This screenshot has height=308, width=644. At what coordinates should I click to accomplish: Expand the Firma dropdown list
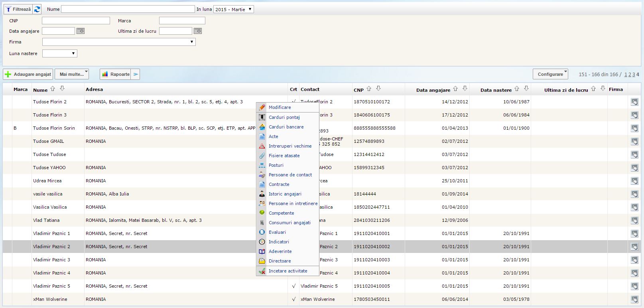coord(119,42)
